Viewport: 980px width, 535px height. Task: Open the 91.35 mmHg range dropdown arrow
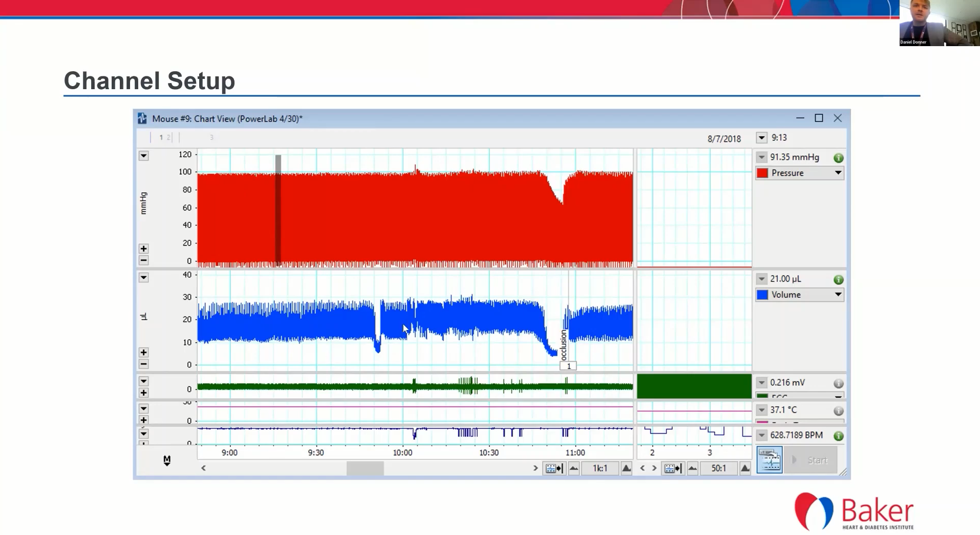[761, 158]
